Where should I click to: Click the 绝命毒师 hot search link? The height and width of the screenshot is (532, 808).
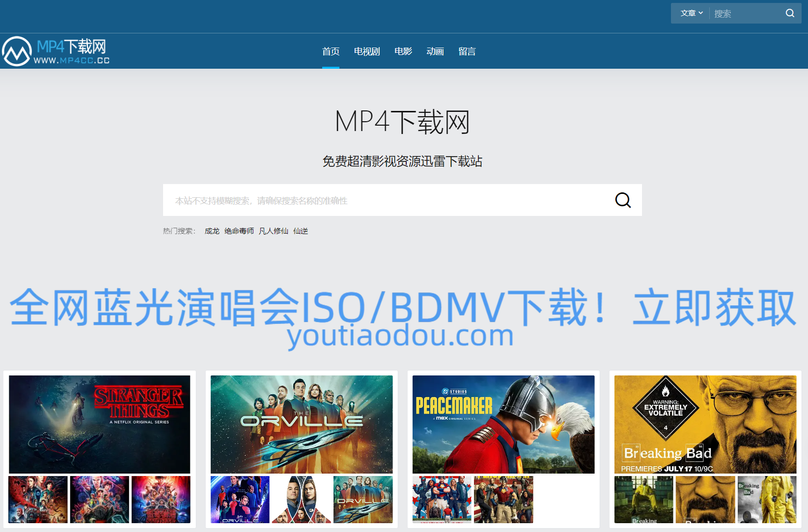point(239,231)
